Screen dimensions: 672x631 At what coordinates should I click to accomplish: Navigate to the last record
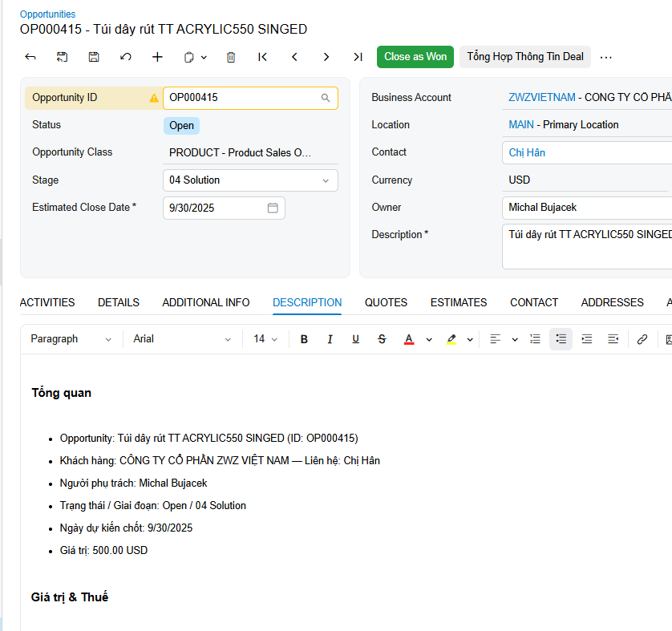358,57
